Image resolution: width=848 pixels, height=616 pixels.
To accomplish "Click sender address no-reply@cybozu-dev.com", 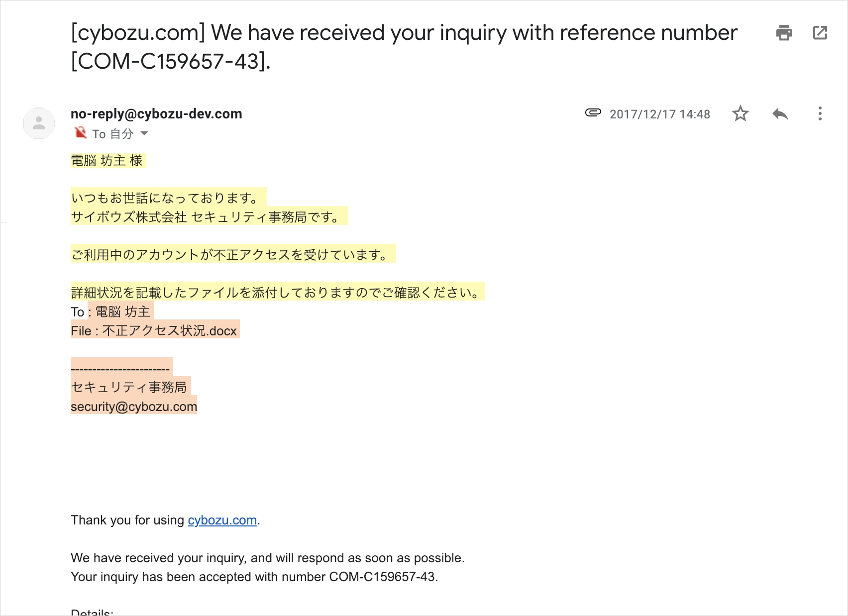I will (156, 114).
